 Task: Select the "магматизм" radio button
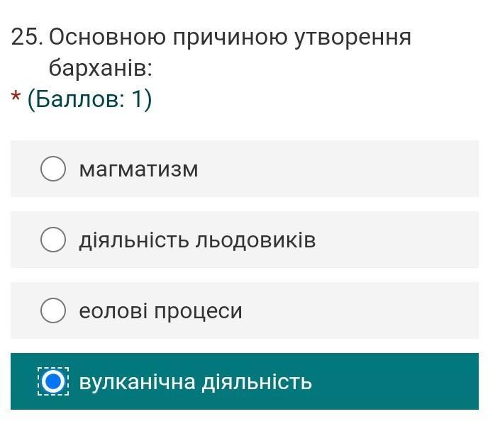53,169
